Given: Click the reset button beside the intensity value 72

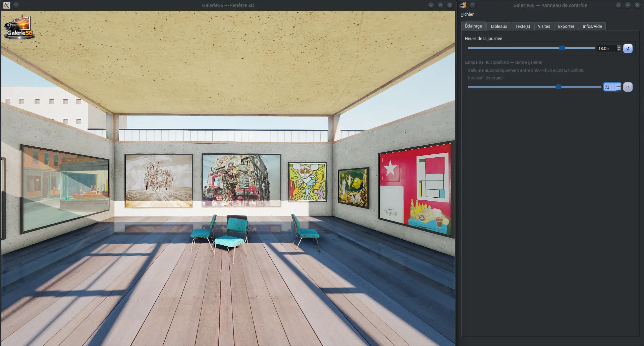Looking at the screenshot, I should (628, 87).
